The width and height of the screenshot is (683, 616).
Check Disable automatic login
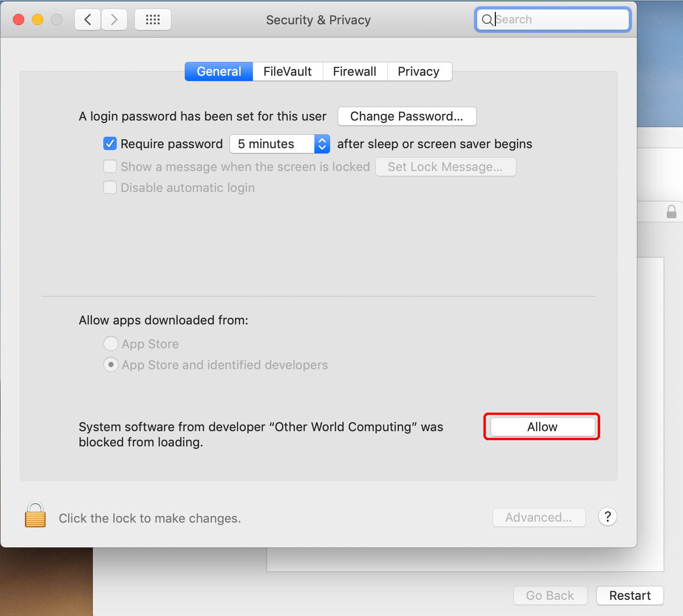coord(110,187)
